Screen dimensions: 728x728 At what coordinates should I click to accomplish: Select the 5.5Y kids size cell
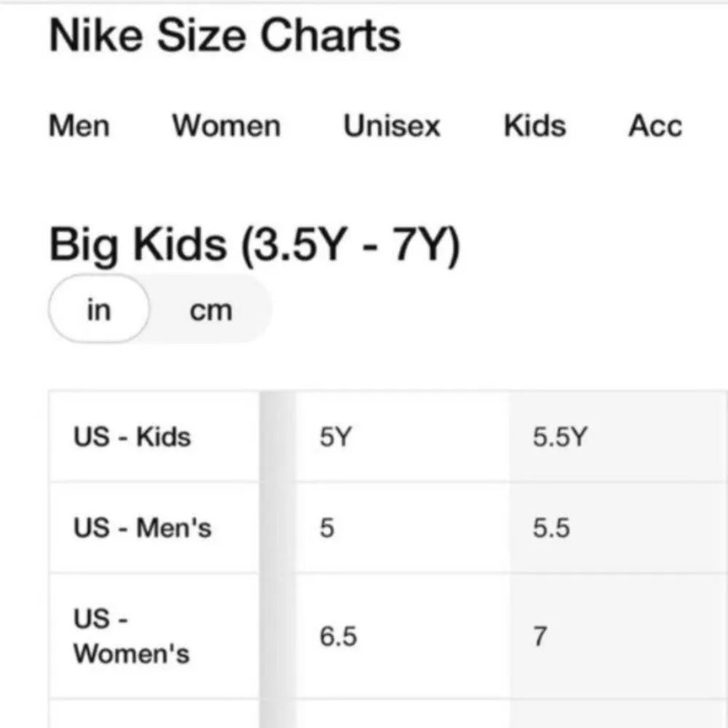(559, 438)
